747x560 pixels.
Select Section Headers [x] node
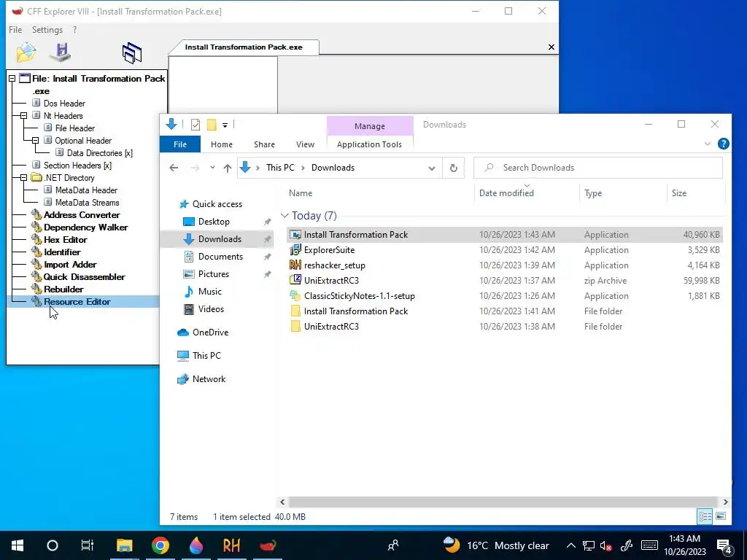coord(77,166)
